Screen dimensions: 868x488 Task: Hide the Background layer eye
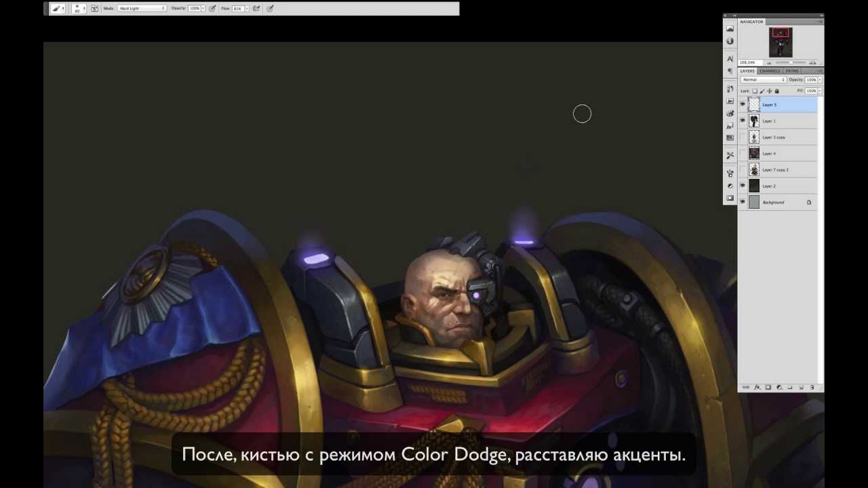coord(743,202)
